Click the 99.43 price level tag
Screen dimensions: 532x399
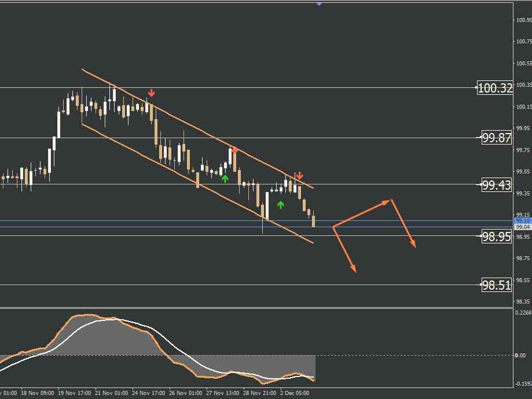pos(496,184)
